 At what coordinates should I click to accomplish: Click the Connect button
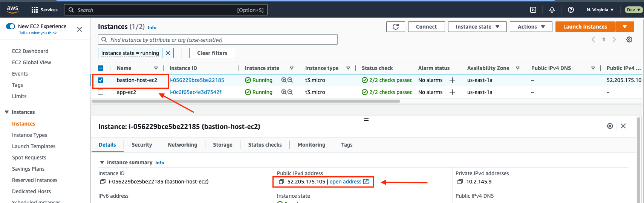pyautogui.click(x=426, y=27)
